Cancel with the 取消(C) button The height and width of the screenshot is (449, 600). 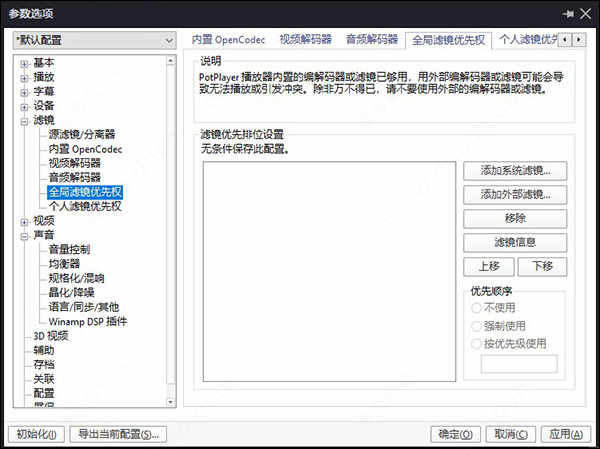coord(510,434)
